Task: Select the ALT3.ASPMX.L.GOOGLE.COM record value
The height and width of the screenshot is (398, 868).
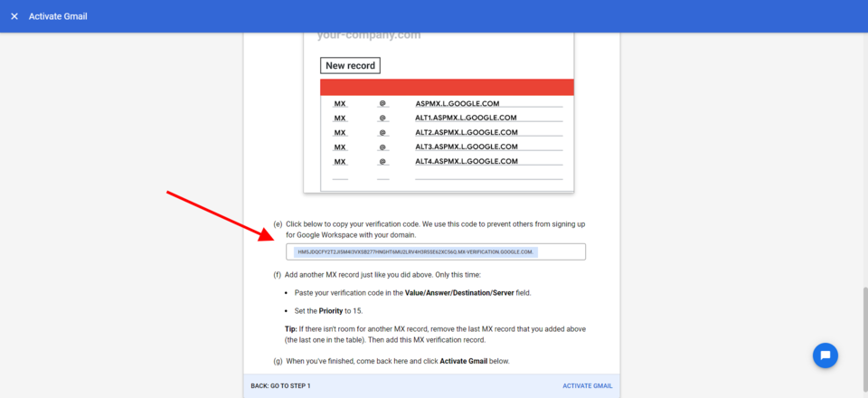Action: coord(466,147)
